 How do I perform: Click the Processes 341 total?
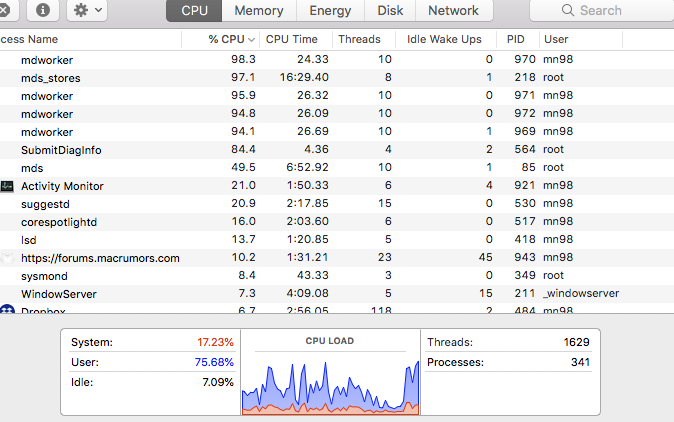tap(580, 362)
